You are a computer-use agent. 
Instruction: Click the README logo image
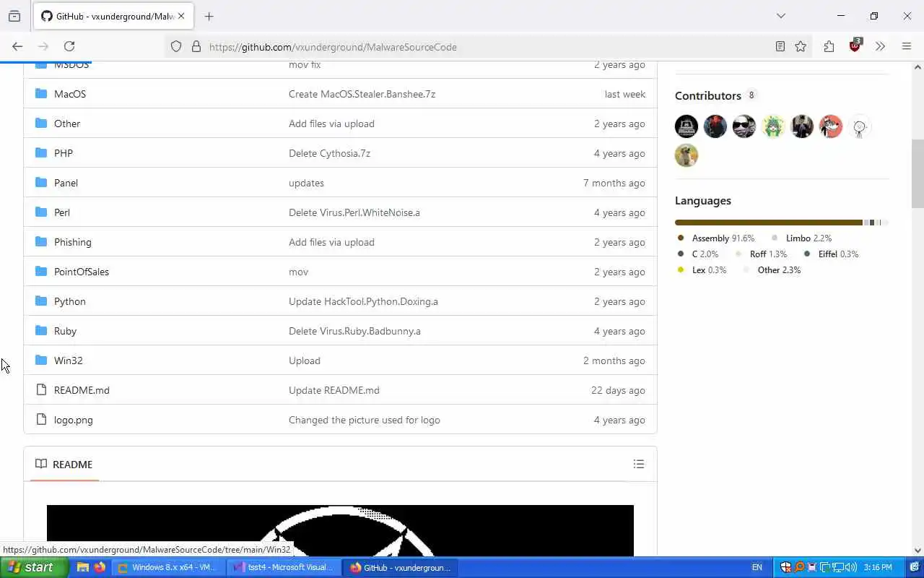[340, 530]
